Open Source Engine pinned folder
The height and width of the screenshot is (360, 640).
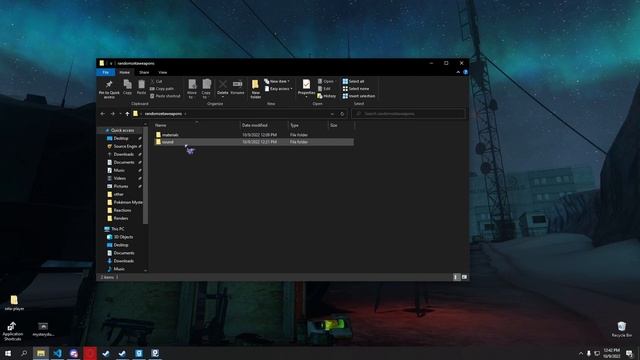coord(125,147)
